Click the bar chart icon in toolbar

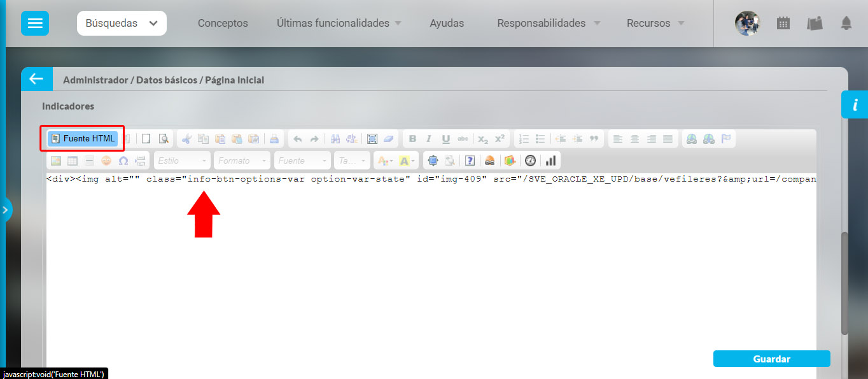coord(551,161)
